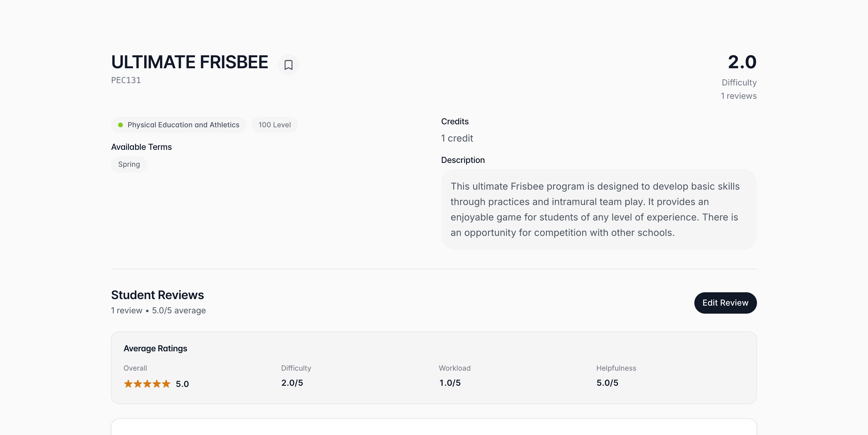The image size is (868, 435).
Task: Click the fifth star of the rating display
Action: 167,383
